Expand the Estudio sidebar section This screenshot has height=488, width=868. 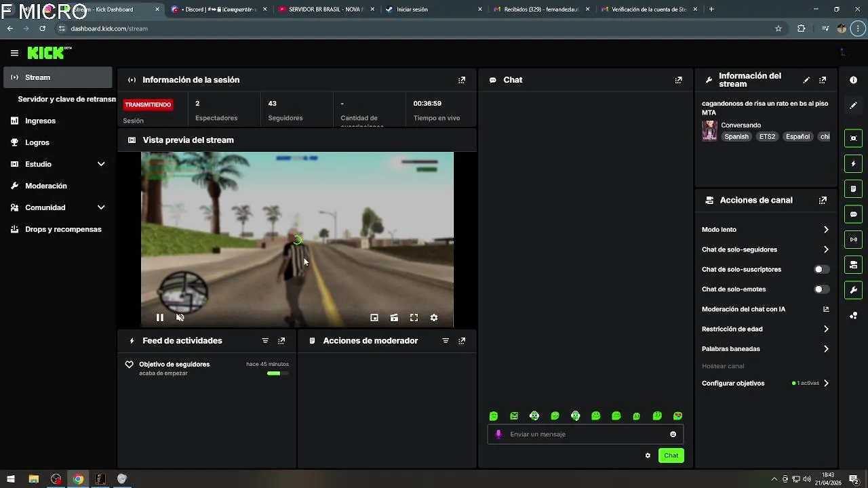101,164
